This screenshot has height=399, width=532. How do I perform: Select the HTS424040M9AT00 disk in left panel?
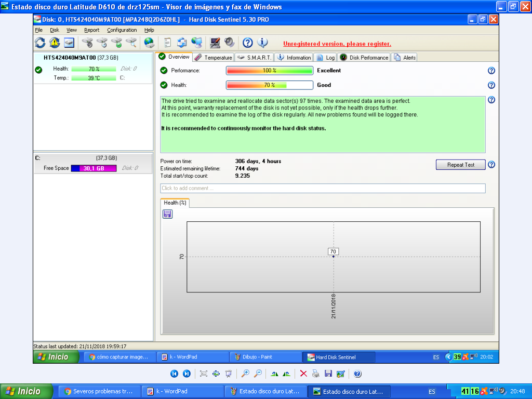click(x=94, y=68)
